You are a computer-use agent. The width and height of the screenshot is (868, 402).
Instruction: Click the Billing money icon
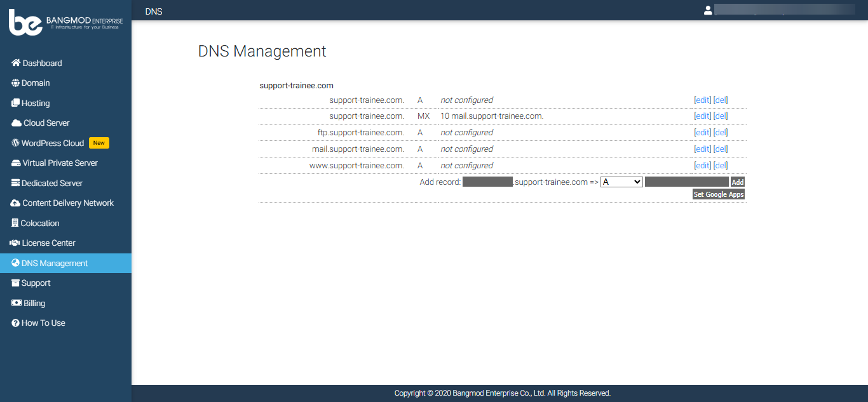point(17,303)
